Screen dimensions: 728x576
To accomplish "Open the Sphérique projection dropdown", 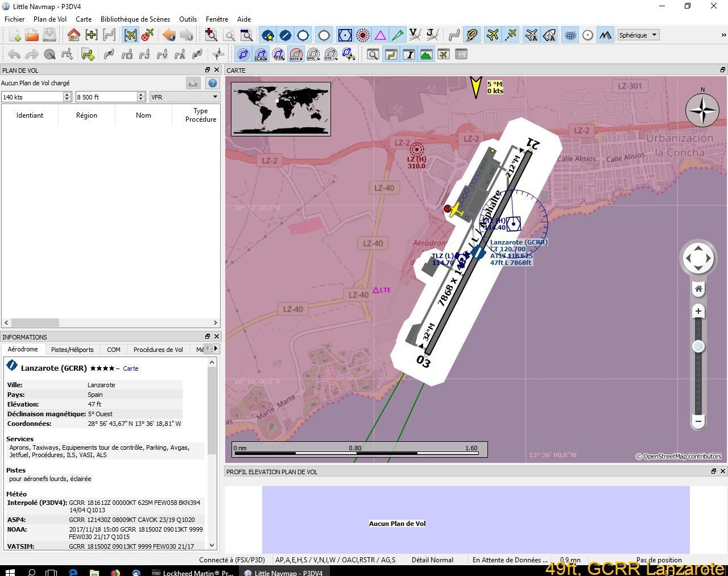I will (x=638, y=35).
